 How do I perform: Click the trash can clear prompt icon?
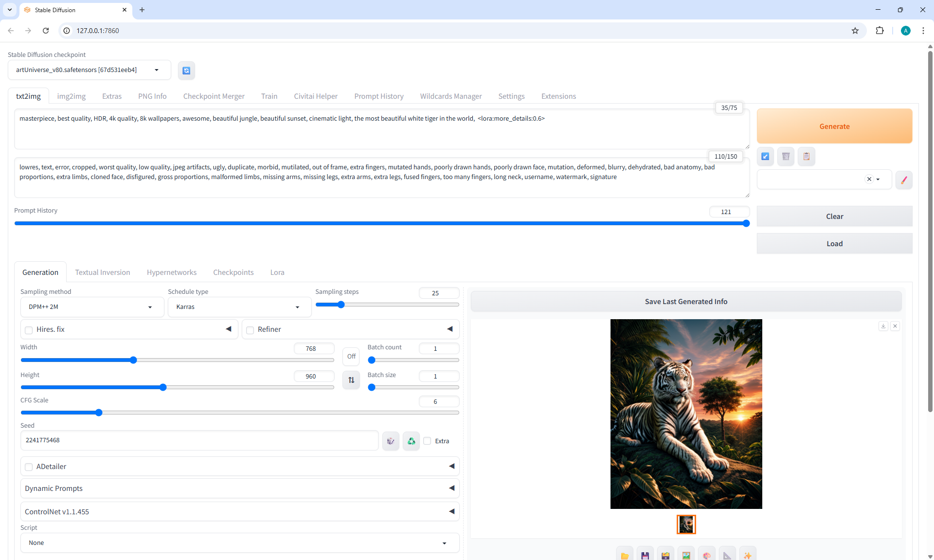[x=786, y=156]
